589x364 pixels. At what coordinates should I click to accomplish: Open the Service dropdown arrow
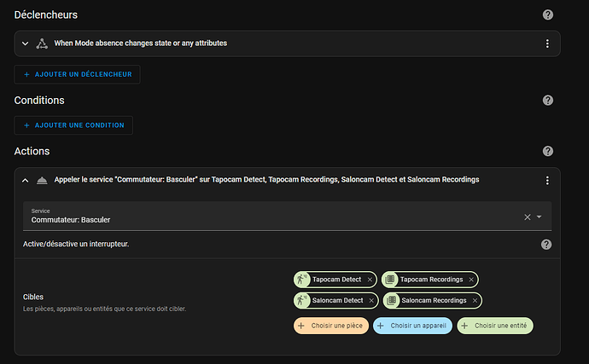tap(539, 217)
